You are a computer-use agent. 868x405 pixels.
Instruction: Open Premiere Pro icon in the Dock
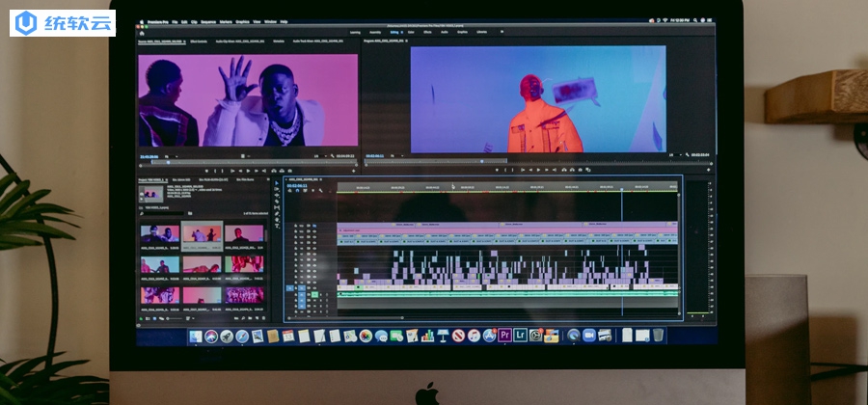(x=504, y=335)
